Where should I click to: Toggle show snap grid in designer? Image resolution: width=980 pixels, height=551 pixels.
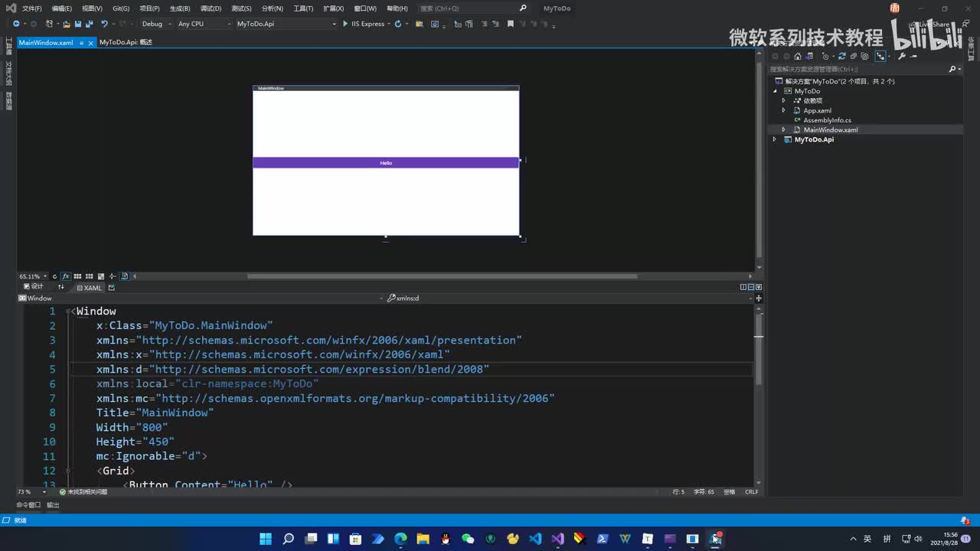(77, 276)
